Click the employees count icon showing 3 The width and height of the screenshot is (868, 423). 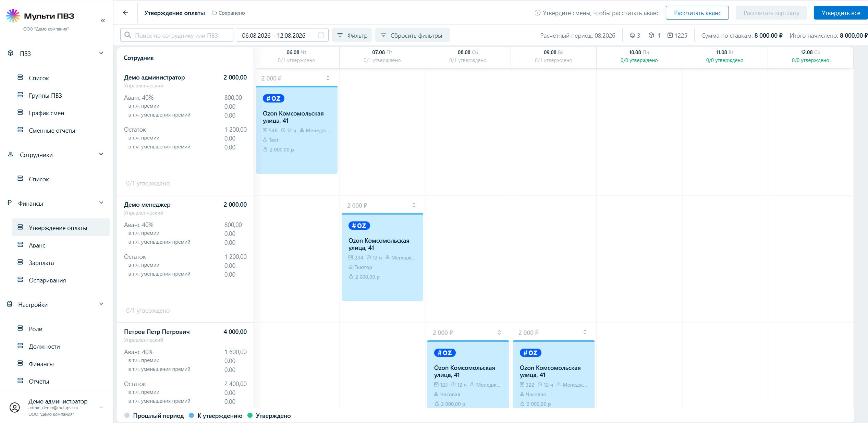[x=632, y=35]
